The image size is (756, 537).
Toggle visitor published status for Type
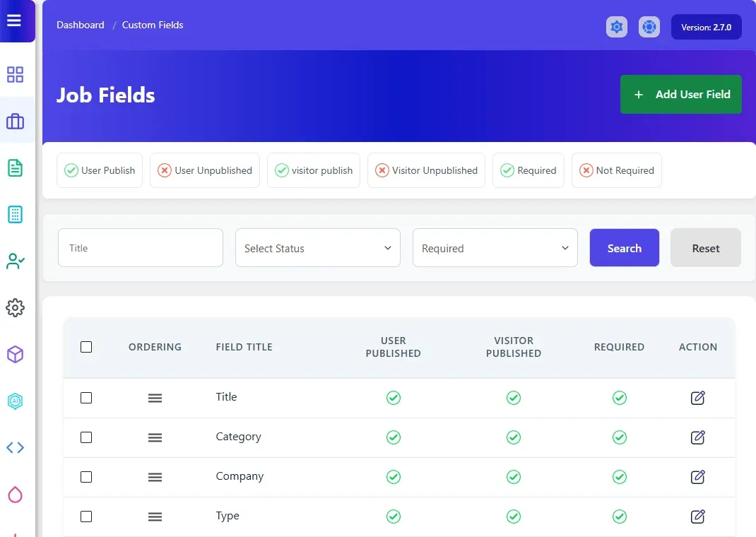pyautogui.click(x=514, y=517)
